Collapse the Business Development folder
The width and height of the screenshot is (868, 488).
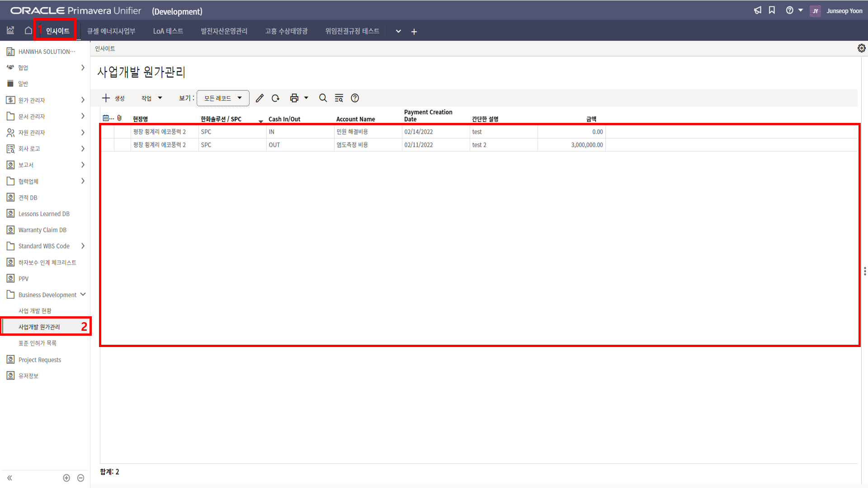pyautogui.click(x=83, y=295)
